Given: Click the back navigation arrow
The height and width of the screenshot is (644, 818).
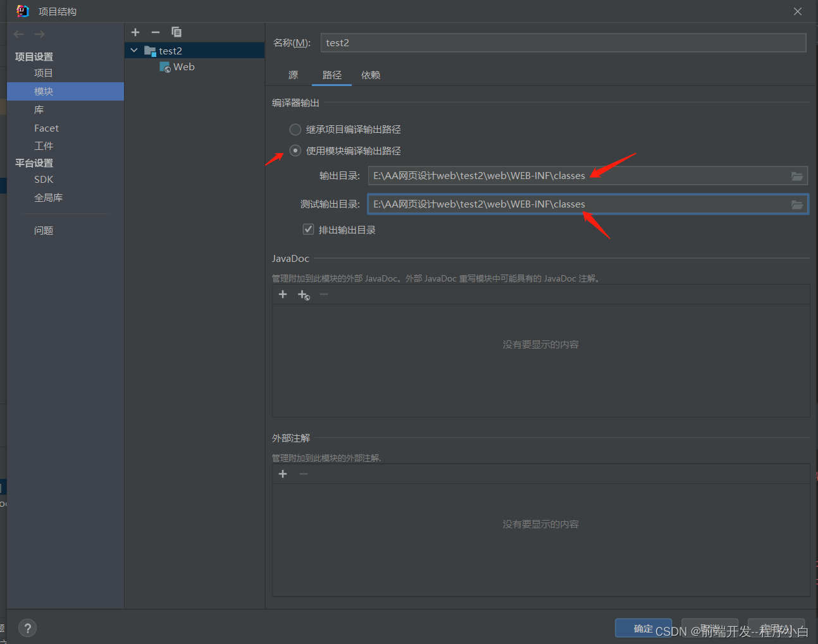Looking at the screenshot, I should click(x=19, y=34).
